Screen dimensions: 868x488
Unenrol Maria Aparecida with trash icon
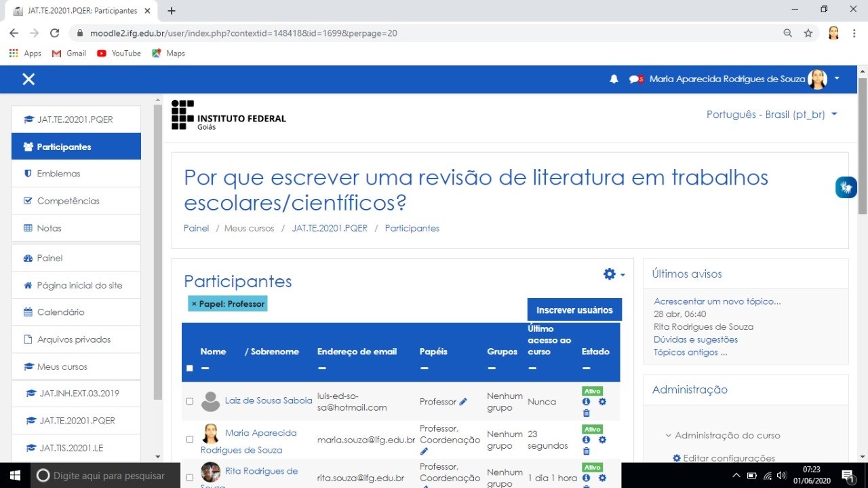click(x=587, y=451)
